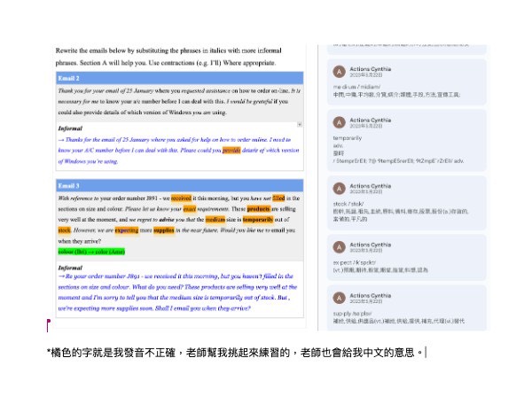Screen dimensions: 532x397
Task: Click avatar on the 'temporarily' comment
Action: (x=339, y=123)
